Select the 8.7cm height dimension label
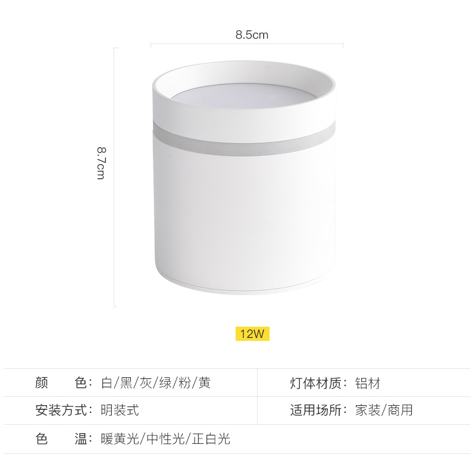 101,163
